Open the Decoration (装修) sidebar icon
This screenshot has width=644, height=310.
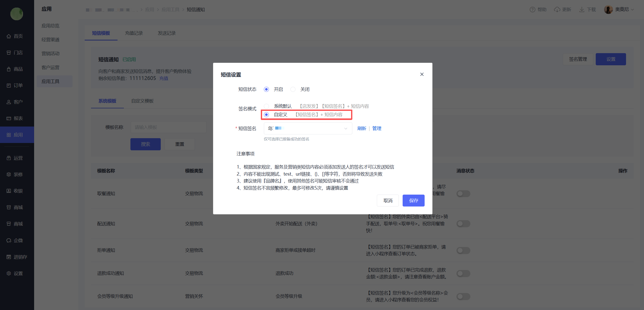point(9,174)
